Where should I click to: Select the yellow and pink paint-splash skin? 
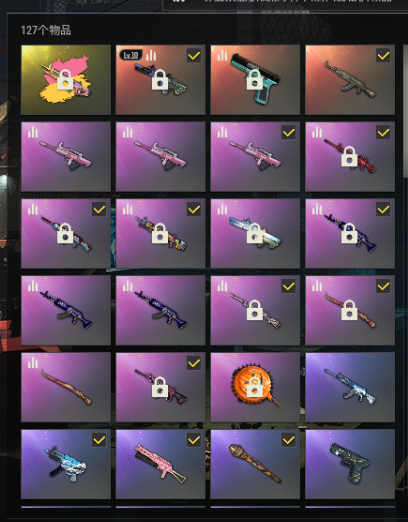pos(66,80)
